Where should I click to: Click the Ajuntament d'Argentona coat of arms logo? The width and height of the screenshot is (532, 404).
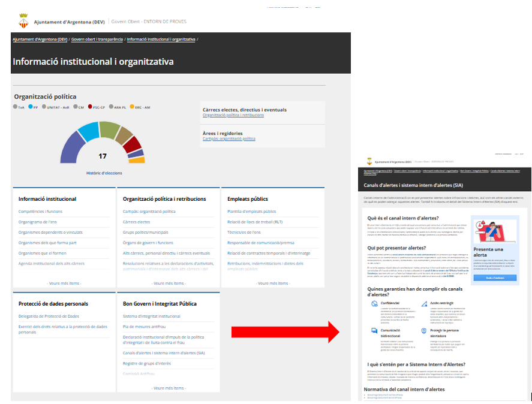point(24,21)
